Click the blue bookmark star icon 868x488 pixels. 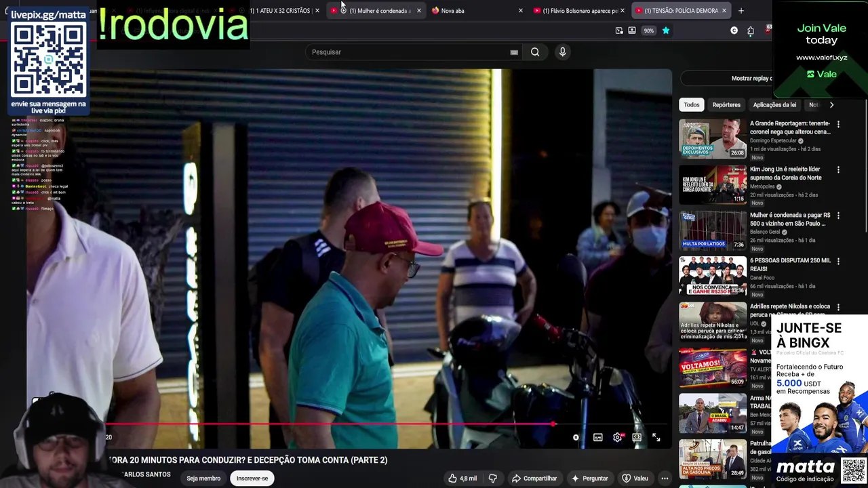666,30
